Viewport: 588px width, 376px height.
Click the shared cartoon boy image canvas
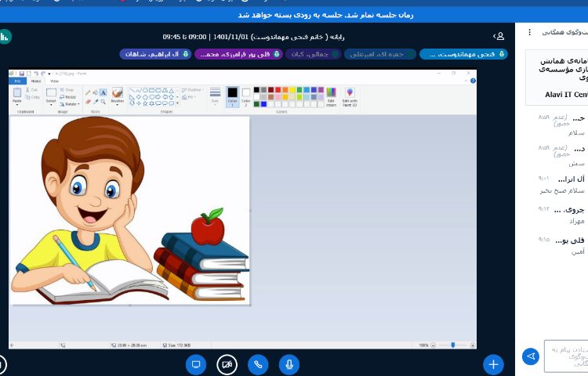(x=129, y=211)
